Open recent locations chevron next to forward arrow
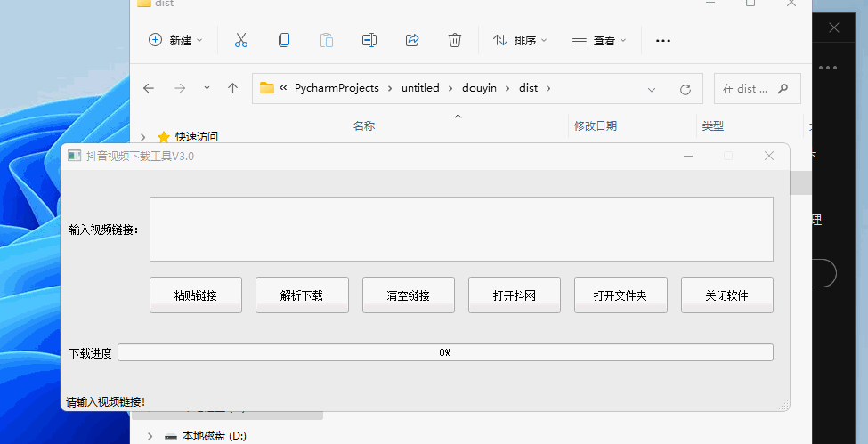Image resolution: width=868 pixels, height=444 pixels. [x=207, y=88]
